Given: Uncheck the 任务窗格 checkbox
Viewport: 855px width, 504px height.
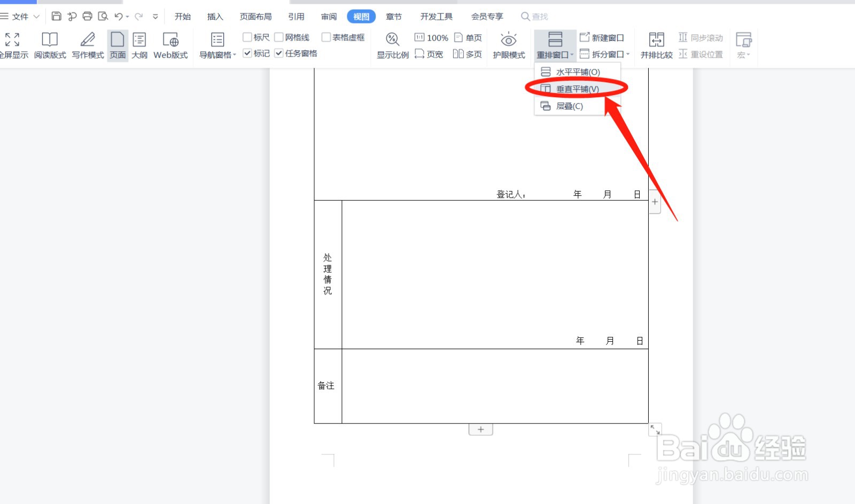Looking at the screenshot, I should pyautogui.click(x=279, y=53).
